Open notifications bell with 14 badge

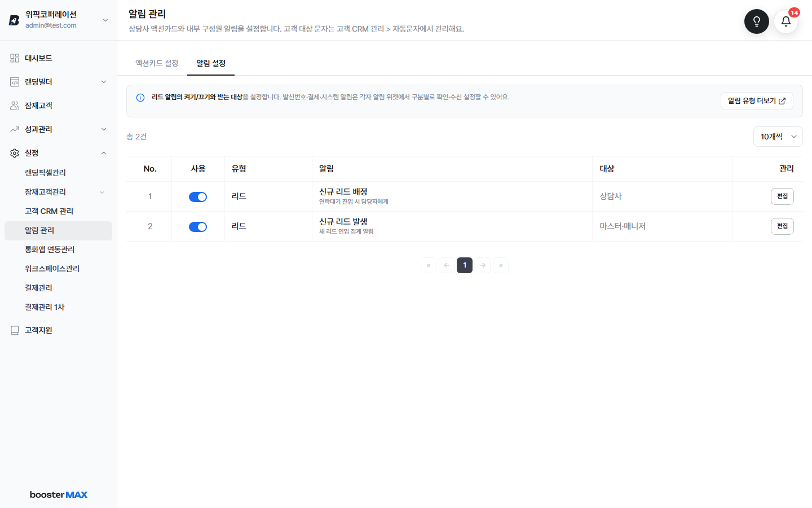(x=786, y=21)
